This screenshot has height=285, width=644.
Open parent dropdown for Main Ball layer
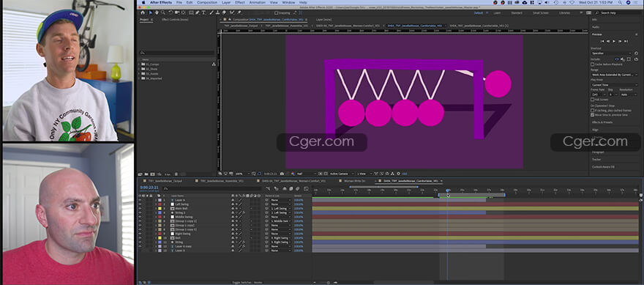[x=280, y=209]
